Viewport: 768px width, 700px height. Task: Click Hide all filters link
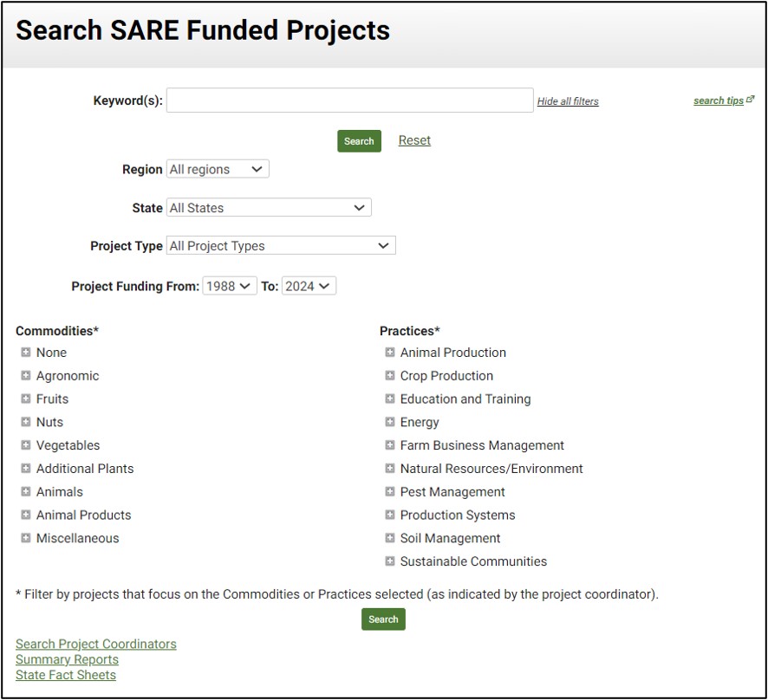click(568, 101)
